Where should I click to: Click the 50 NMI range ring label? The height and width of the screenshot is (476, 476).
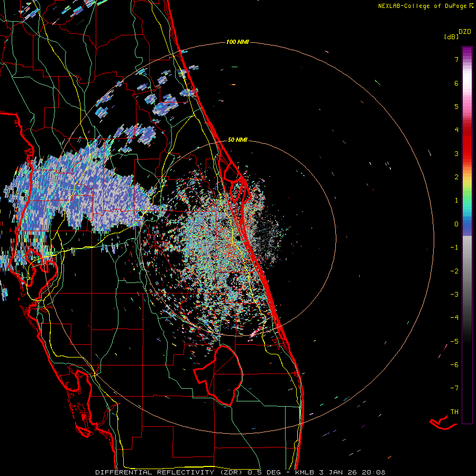tap(237, 140)
